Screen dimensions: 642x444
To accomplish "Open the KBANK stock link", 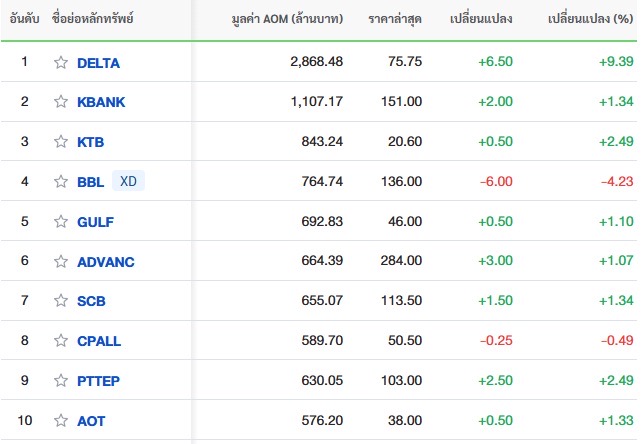I will tap(101, 102).
